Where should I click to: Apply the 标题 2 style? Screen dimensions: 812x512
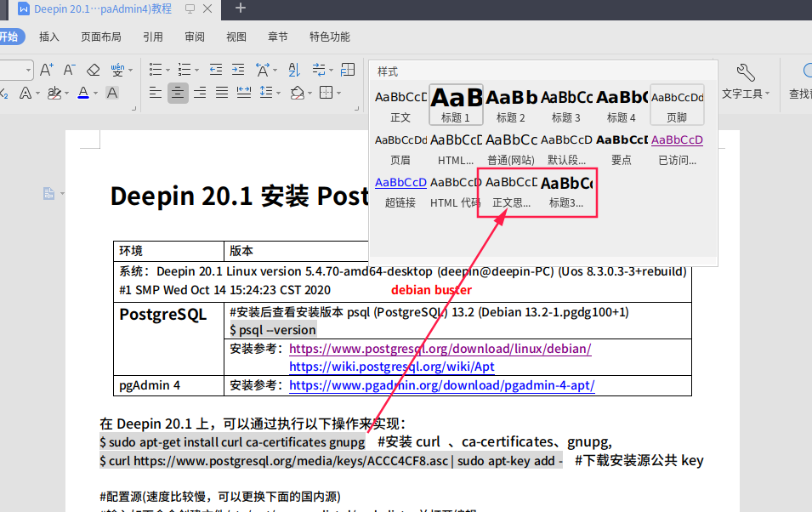pos(511,104)
